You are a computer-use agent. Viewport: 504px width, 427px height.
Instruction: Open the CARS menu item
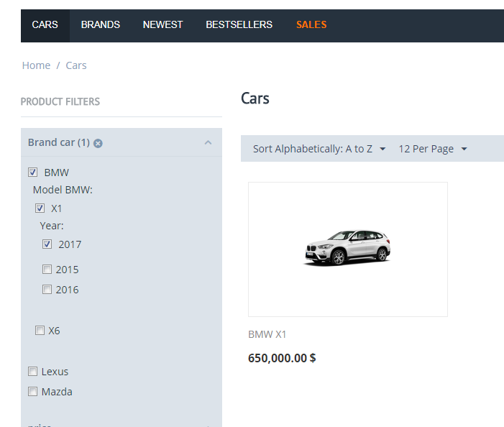45,24
